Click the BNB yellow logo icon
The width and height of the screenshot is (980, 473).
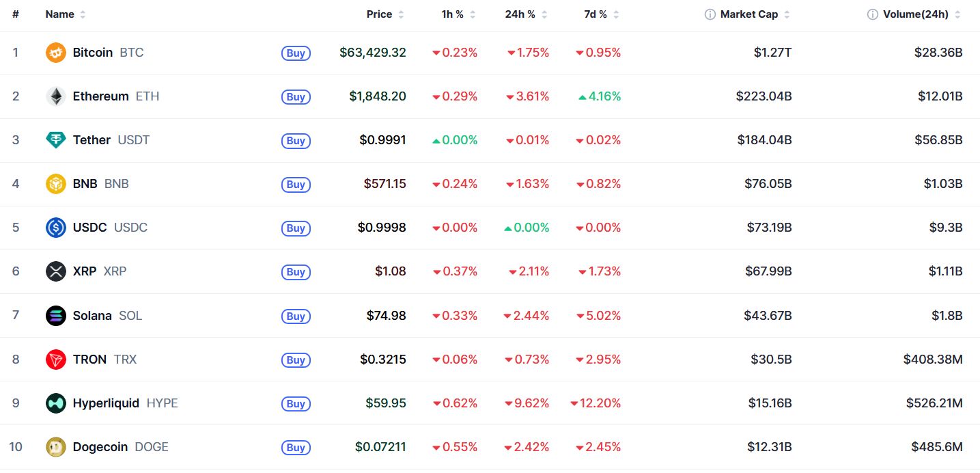pos(56,184)
